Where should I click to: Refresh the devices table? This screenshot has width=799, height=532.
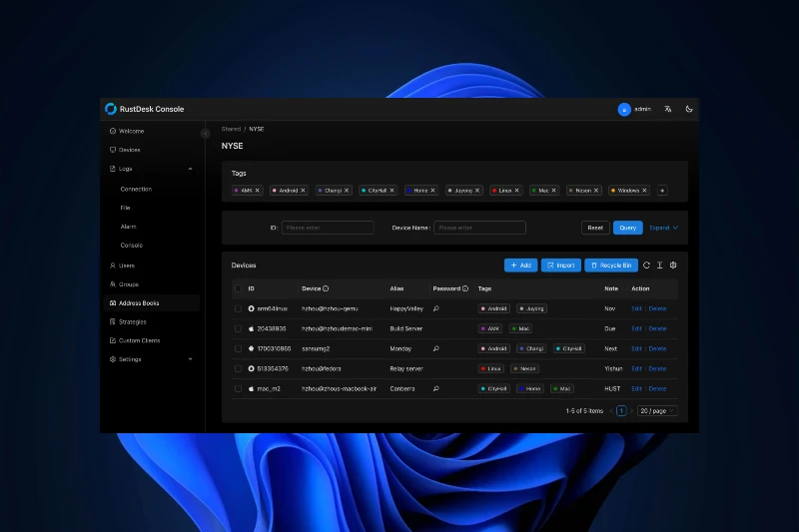(646, 266)
